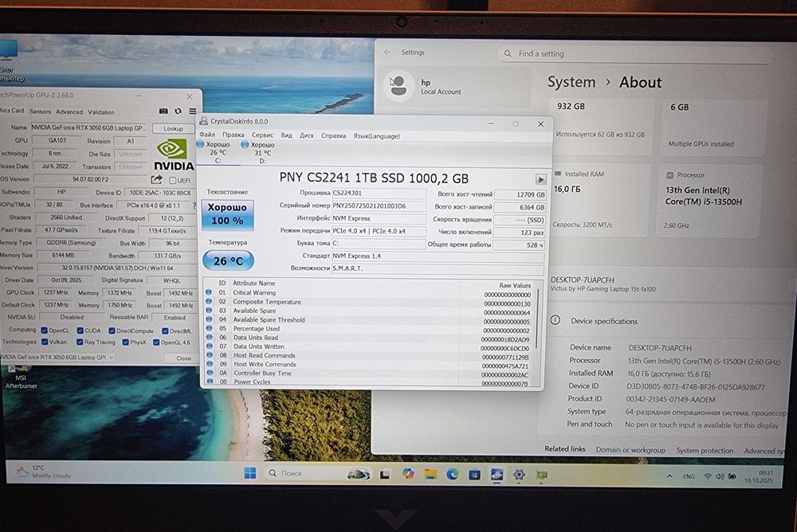The height and width of the screenshot is (532, 797).
Task: Toggle the DirectCompute checkbox
Action: [112, 331]
